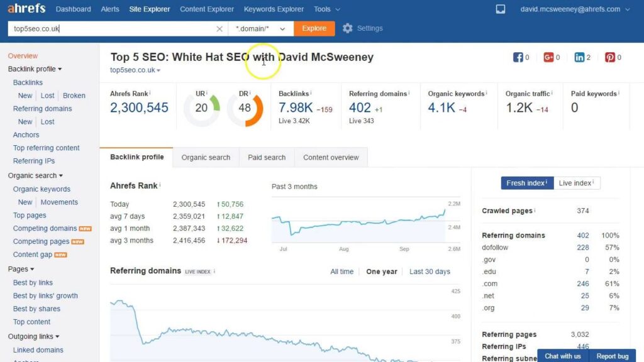
Task: Click the 402 referring domains header value
Action: tap(360, 107)
